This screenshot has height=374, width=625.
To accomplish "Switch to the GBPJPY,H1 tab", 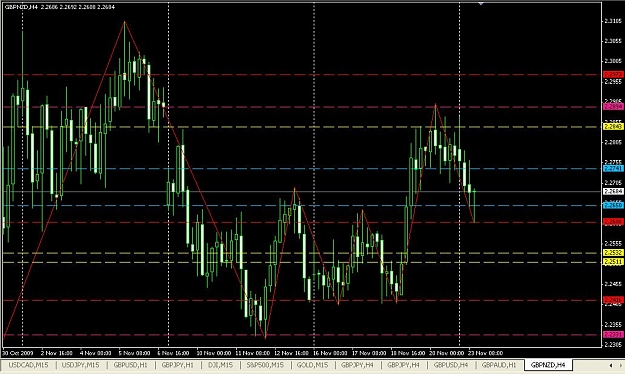I will tap(177, 365).
